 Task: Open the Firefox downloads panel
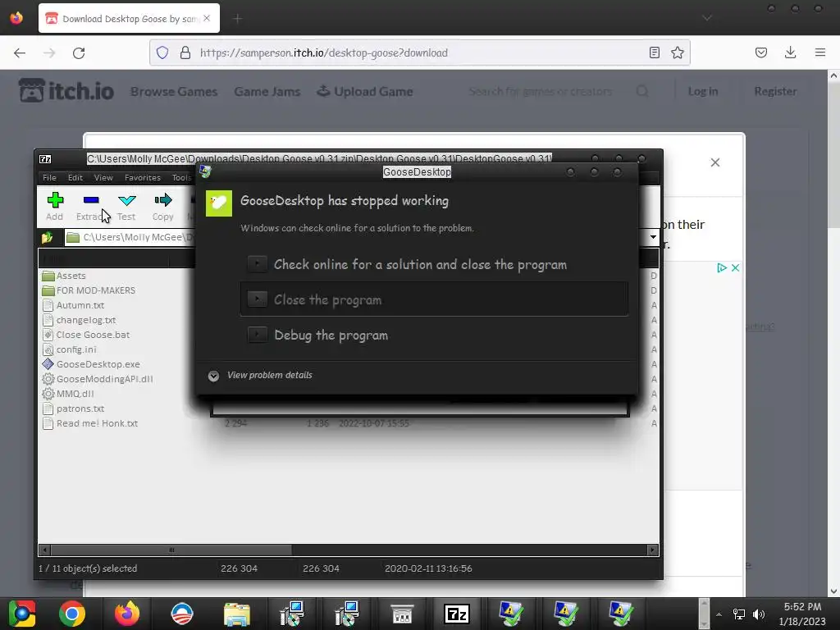(790, 52)
